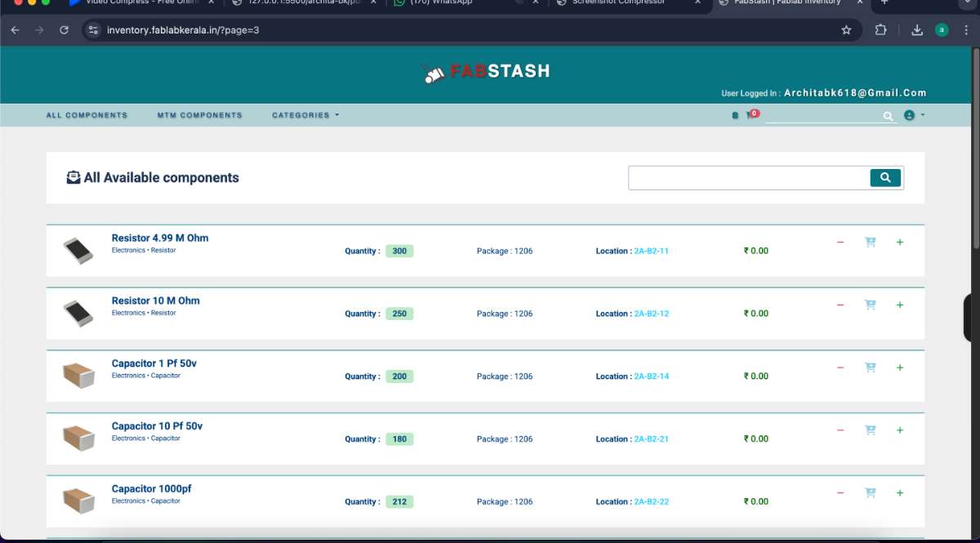Click the Resistor 4.99 M Ohm thumbnail image
This screenshot has width=980, height=543.
[78, 251]
